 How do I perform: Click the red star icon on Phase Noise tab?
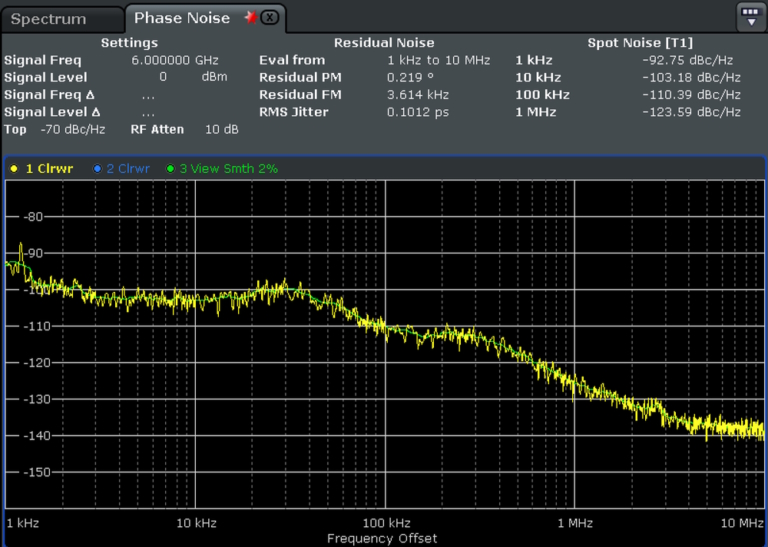[250, 17]
